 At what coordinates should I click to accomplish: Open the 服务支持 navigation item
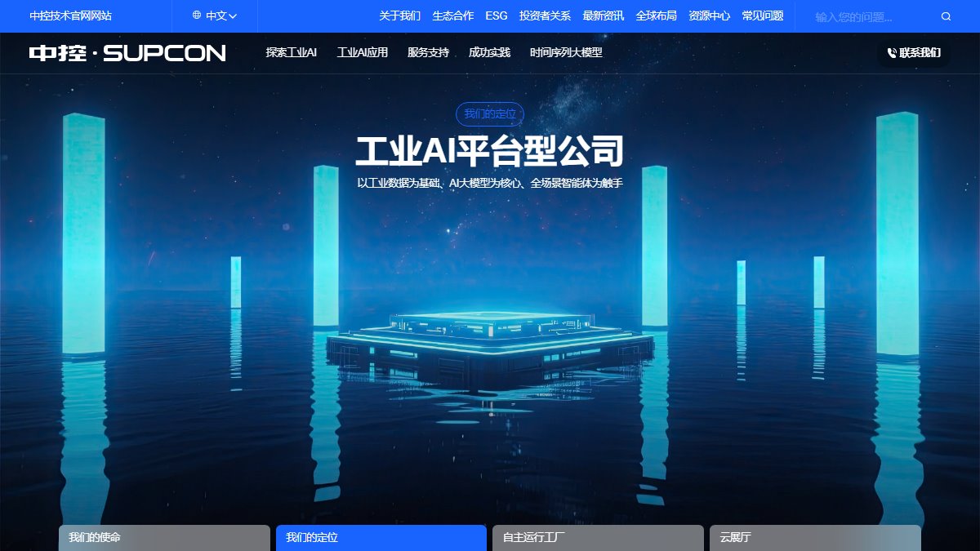coord(429,53)
